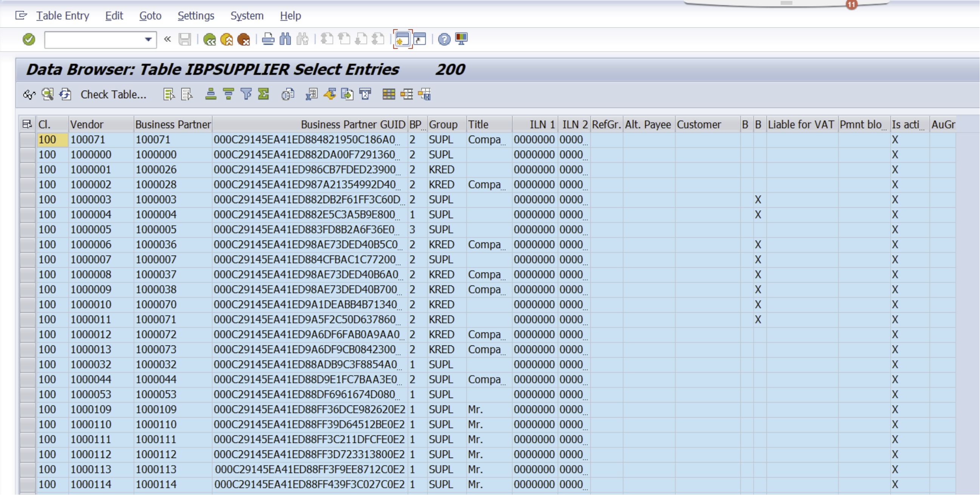Open the transaction command field dropdown

(x=149, y=39)
